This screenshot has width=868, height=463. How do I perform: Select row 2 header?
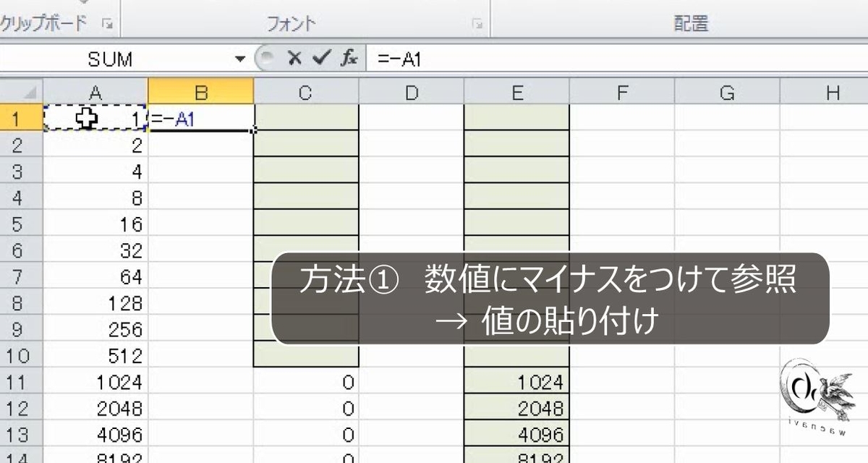[x=22, y=144]
